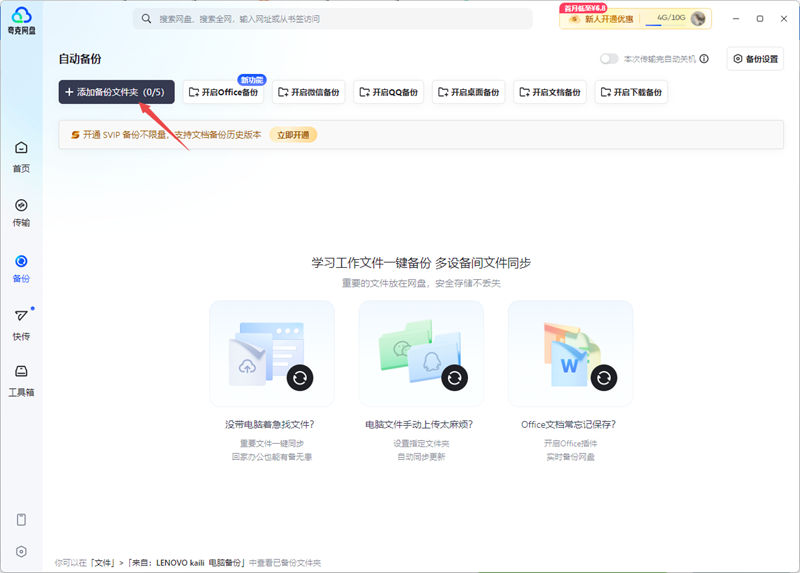Click 添加备份文件夹 (0/5) button
This screenshot has width=800, height=573.
click(116, 92)
